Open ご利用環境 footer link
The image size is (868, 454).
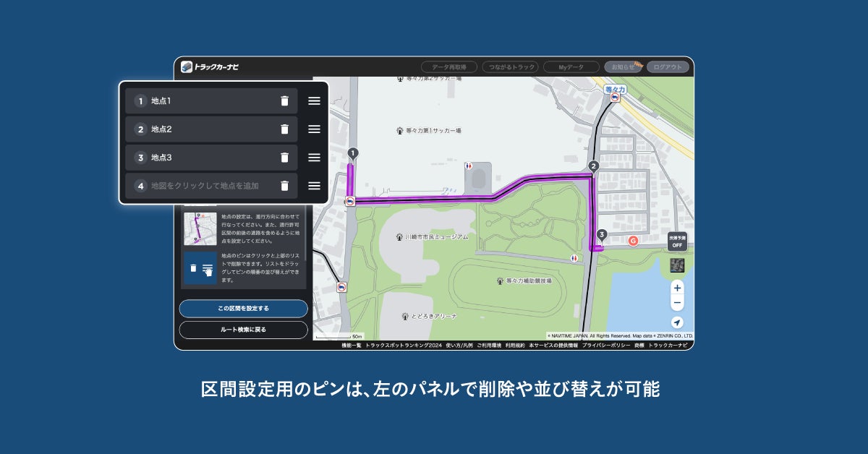pyautogui.click(x=489, y=346)
